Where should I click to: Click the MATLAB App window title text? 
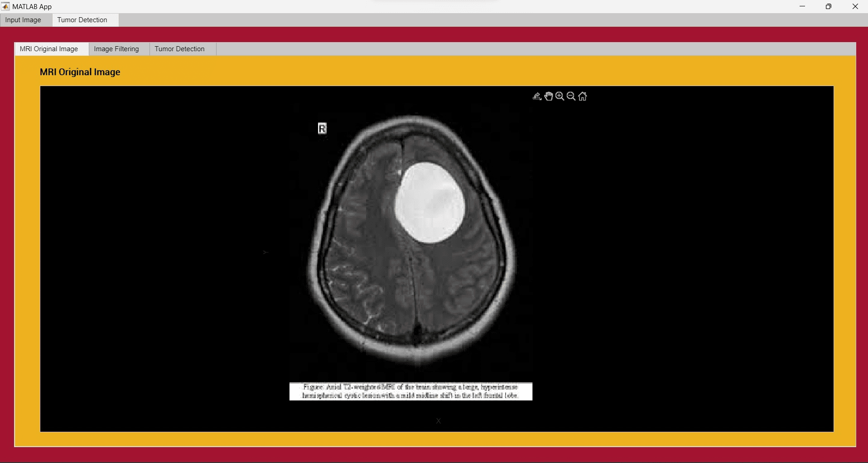coord(32,7)
